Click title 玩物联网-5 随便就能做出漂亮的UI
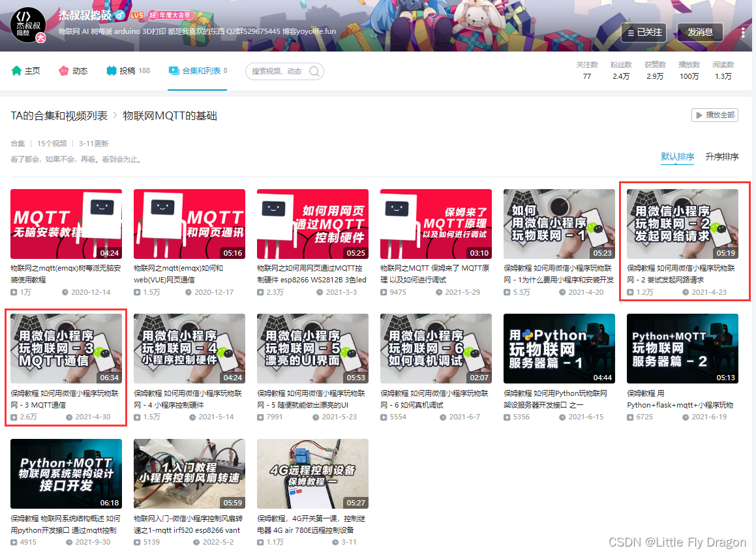 pyautogui.click(x=311, y=398)
